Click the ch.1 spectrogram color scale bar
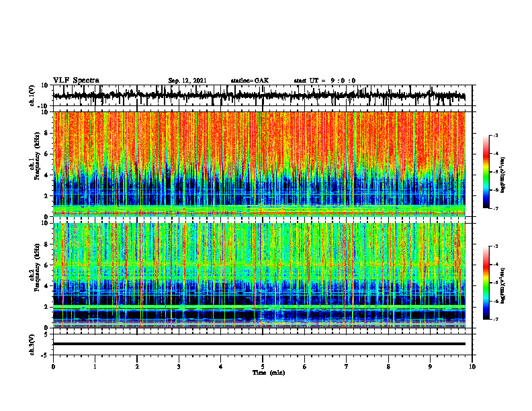This screenshot has height=411, width=532. tap(486, 172)
